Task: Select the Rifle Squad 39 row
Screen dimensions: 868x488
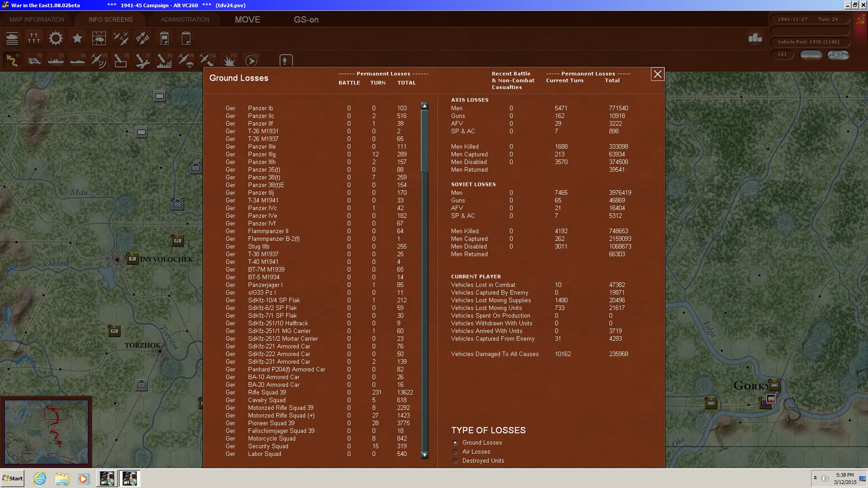Action: [319, 393]
